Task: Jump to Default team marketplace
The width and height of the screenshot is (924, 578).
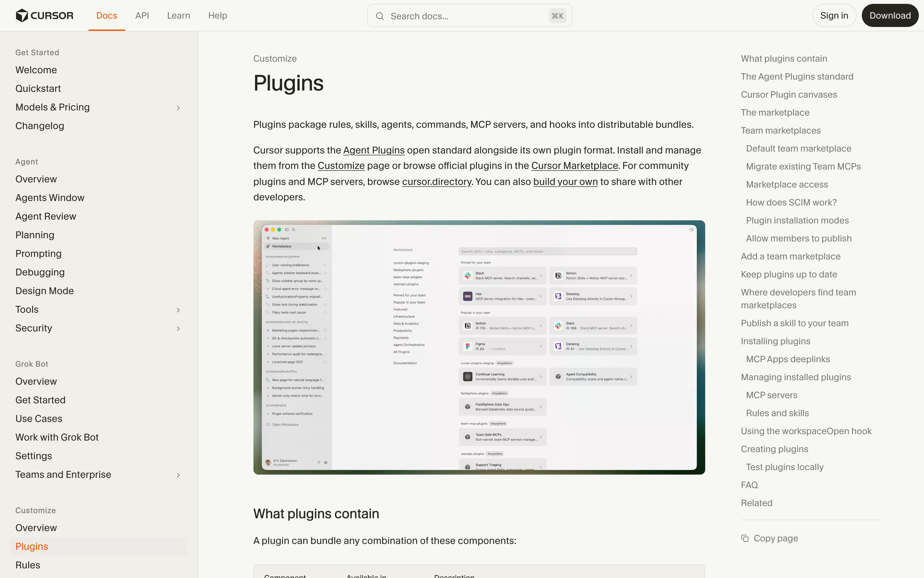Action: [799, 148]
